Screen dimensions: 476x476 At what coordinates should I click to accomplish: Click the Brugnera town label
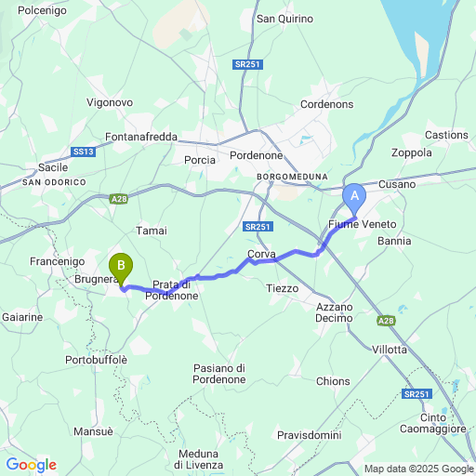pos(97,279)
